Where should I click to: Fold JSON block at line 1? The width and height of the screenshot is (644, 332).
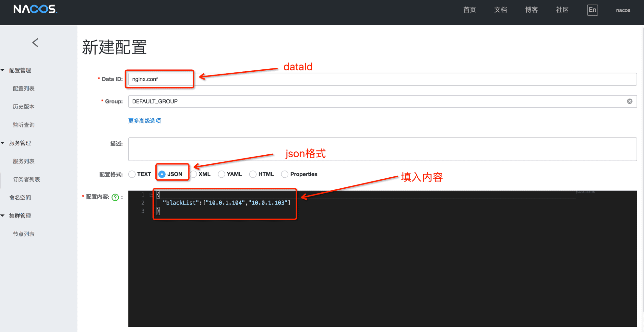[x=151, y=195]
